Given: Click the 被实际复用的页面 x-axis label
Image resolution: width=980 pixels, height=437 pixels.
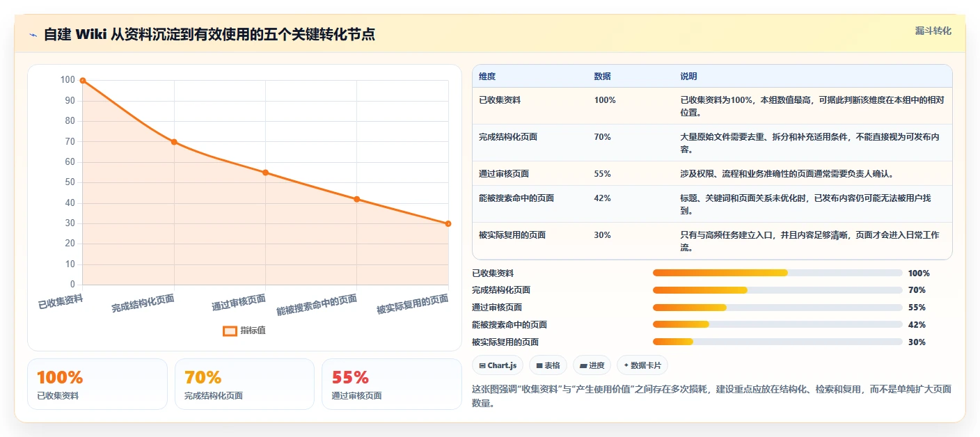Looking at the screenshot, I should [412, 305].
